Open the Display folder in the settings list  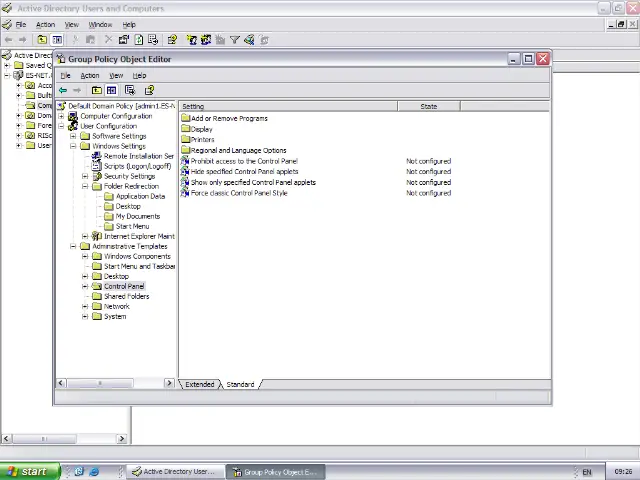click(202, 129)
